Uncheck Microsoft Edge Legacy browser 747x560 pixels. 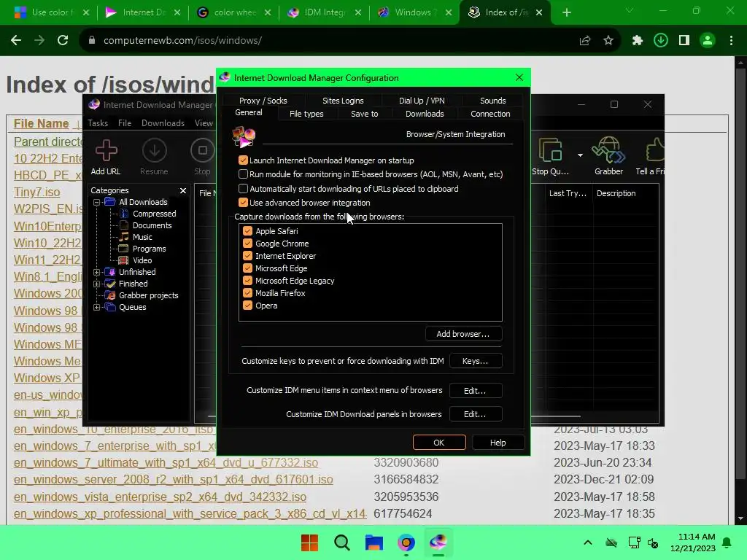(247, 281)
